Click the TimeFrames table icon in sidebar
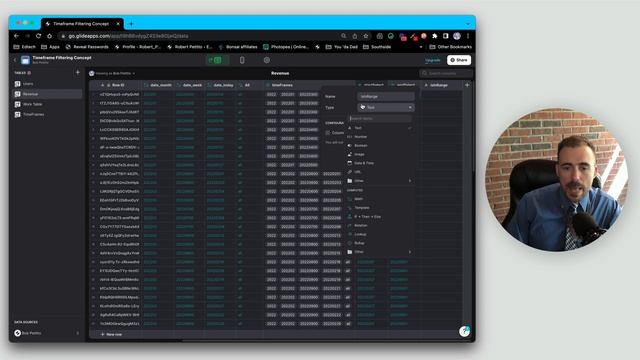 point(18,114)
